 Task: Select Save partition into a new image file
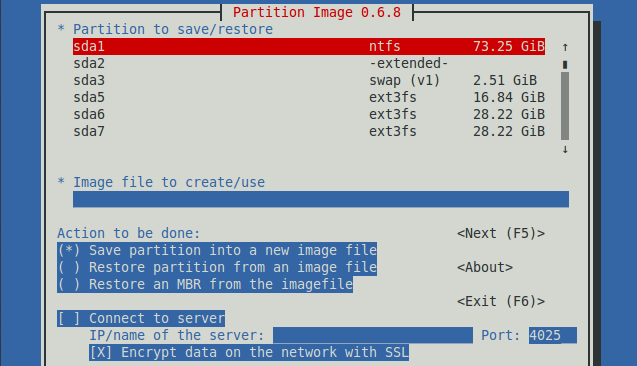(x=217, y=250)
